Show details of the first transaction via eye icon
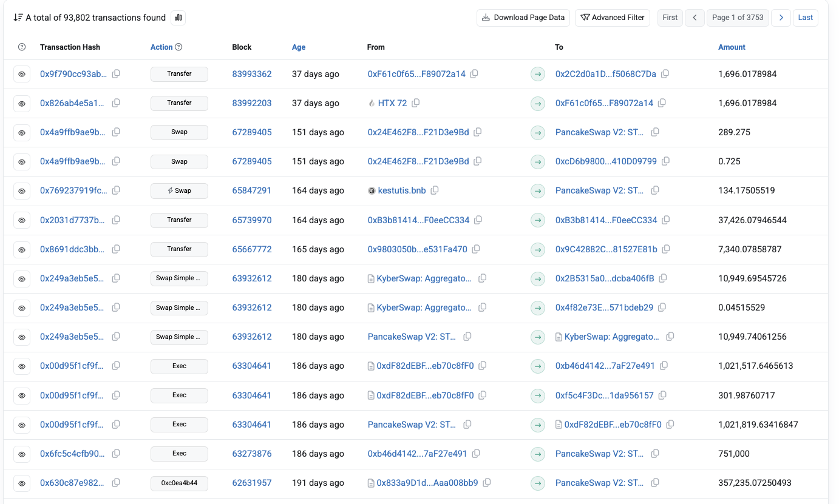This screenshot has width=839, height=504. (x=22, y=74)
